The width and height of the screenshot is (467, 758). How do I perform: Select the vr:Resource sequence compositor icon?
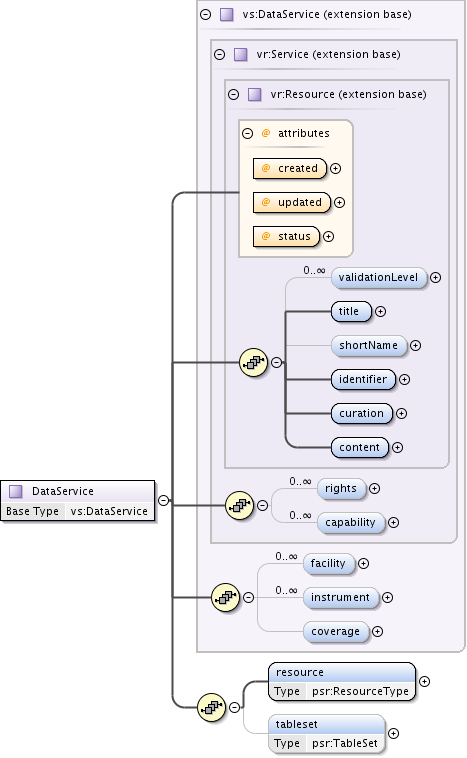click(254, 362)
